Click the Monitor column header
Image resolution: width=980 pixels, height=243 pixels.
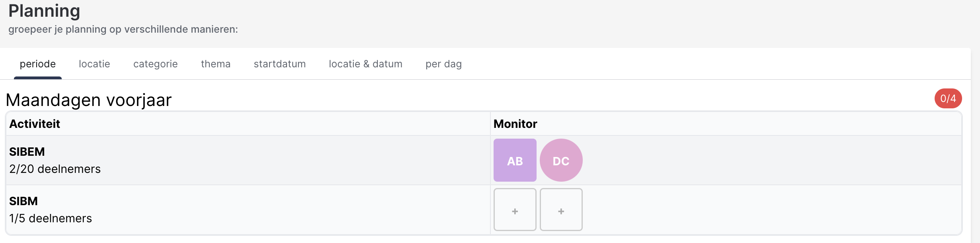pos(515,124)
